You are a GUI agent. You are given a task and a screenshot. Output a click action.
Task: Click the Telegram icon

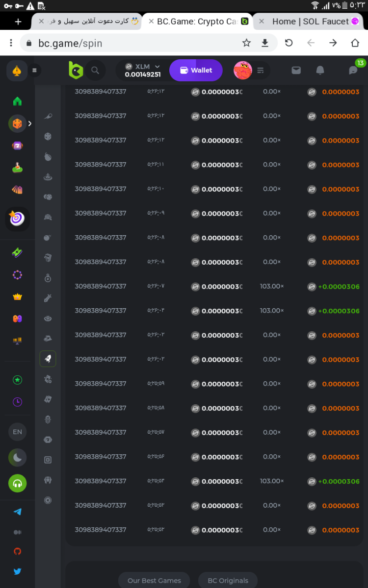[18, 512]
